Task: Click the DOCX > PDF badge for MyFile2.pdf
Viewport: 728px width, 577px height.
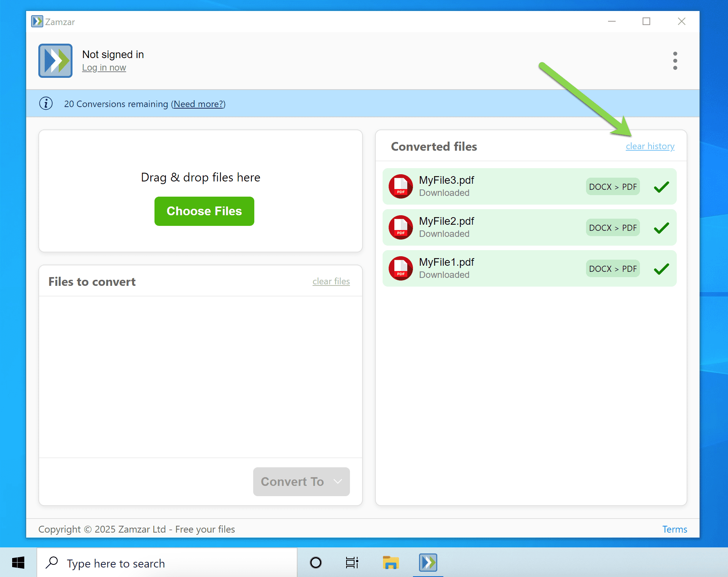Action: click(x=613, y=228)
